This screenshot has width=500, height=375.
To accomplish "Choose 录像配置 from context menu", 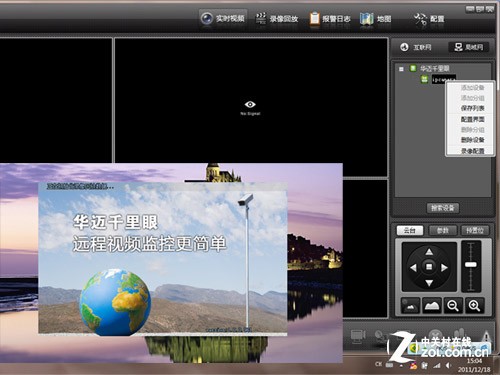I will coord(472,151).
